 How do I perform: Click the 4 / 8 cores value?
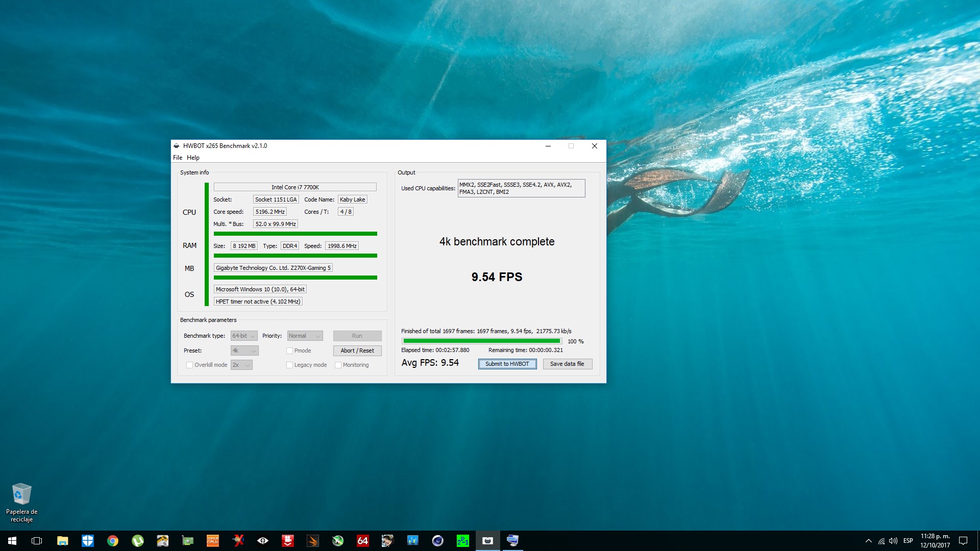coord(346,212)
